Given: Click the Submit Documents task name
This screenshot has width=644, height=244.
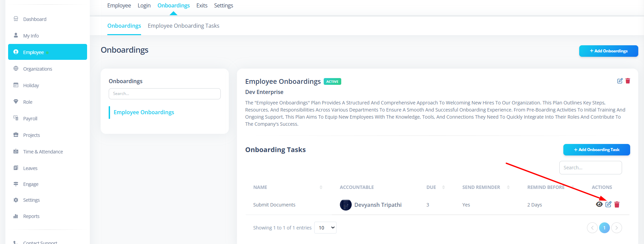Looking at the screenshot, I should (274, 205).
